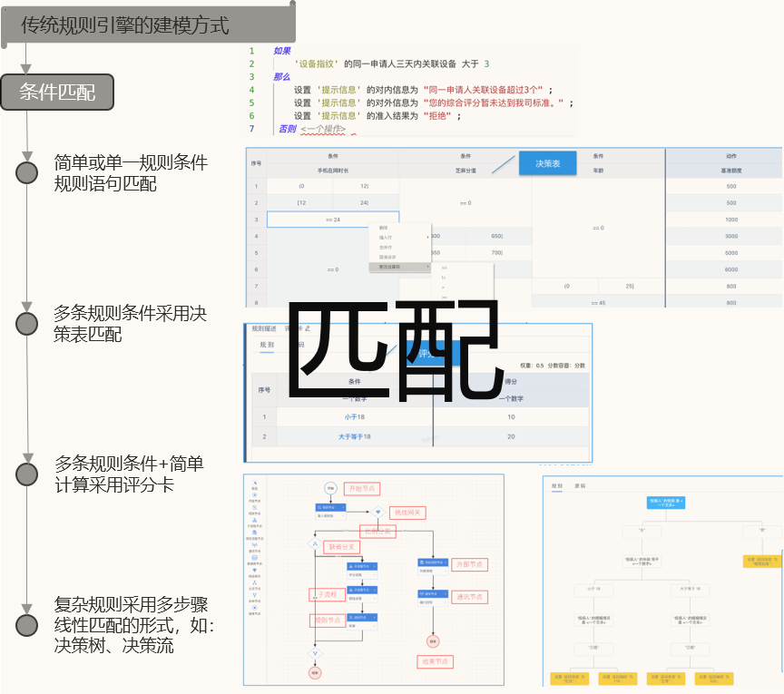Click the 小于18 condition in the scorecard
Viewport: 784px width, 694px height.
(355, 417)
